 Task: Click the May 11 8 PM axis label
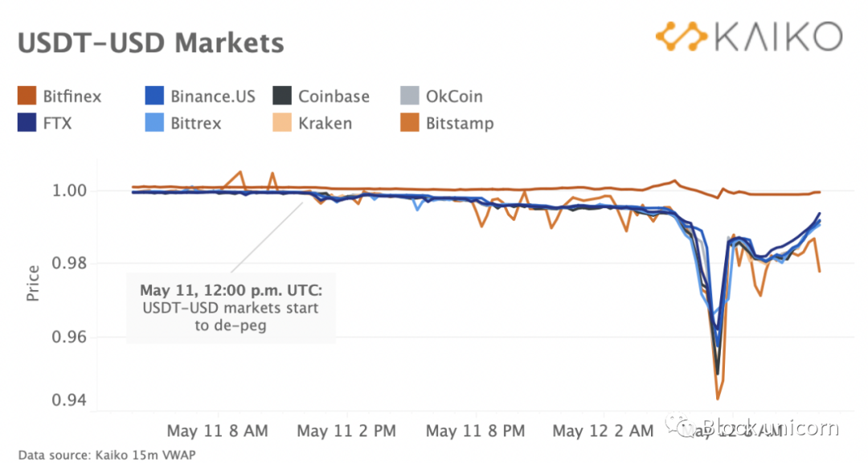pos(475,432)
